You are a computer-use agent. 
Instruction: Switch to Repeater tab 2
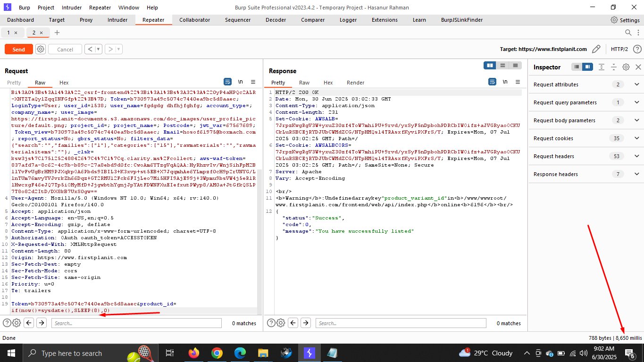[x=34, y=33]
